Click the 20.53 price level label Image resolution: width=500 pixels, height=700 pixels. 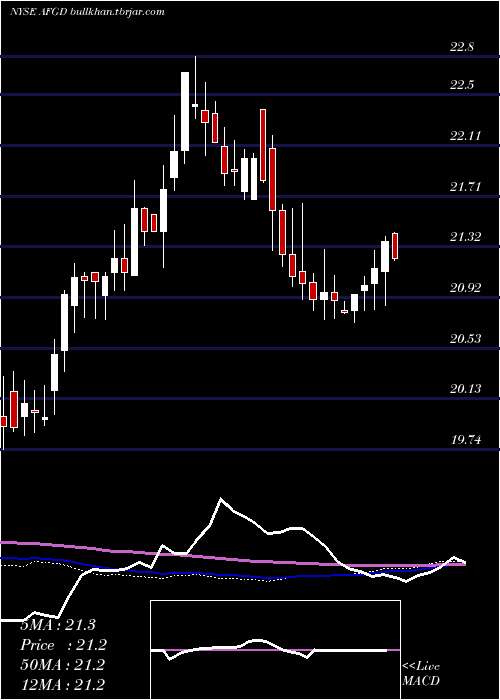click(466, 339)
